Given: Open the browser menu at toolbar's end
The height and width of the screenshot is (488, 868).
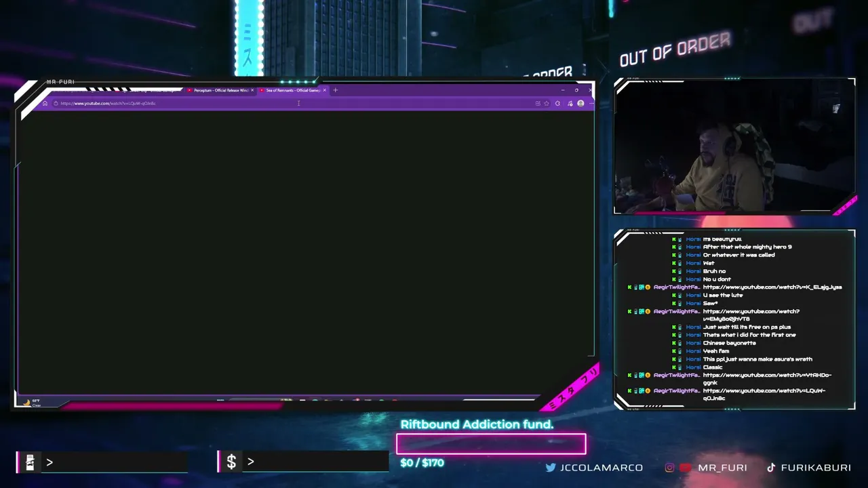Looking at the screenshot, I should (x=591, y=104).
